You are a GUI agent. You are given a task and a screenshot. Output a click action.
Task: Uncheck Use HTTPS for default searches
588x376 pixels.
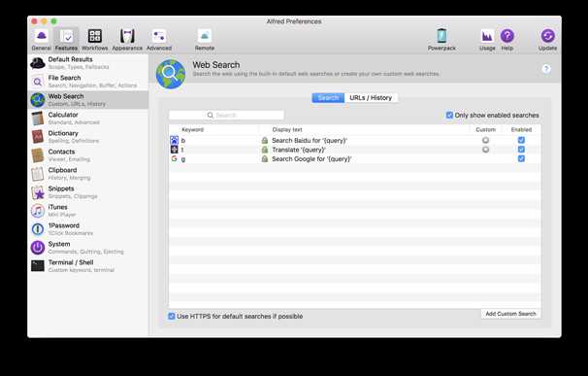(172, 316)
